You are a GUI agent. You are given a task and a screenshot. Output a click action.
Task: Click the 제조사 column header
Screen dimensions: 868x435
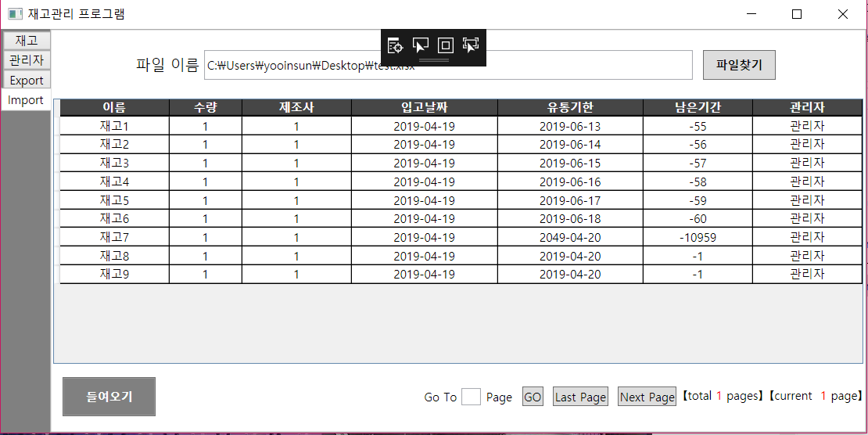click(x=296, y=107)
